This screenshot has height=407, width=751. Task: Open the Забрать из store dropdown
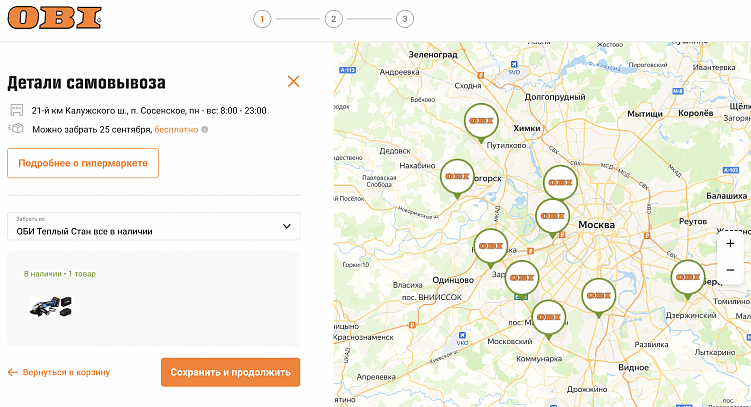[154, 226]
